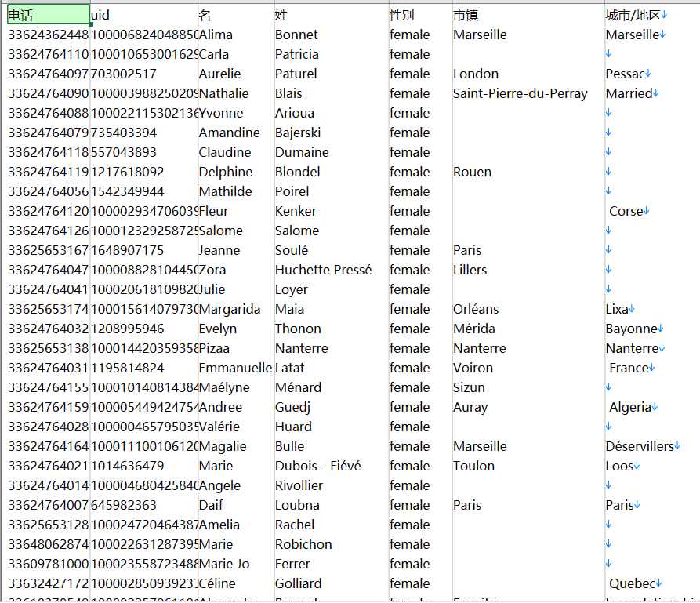Select the region cell France
This screenshot has height=603, width=700.
click(651, 368)
